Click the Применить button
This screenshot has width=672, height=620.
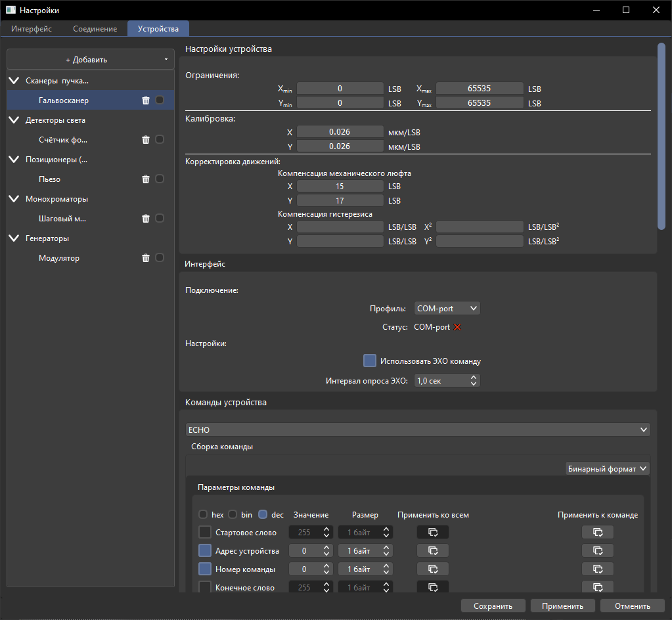(x=562, y=606)
